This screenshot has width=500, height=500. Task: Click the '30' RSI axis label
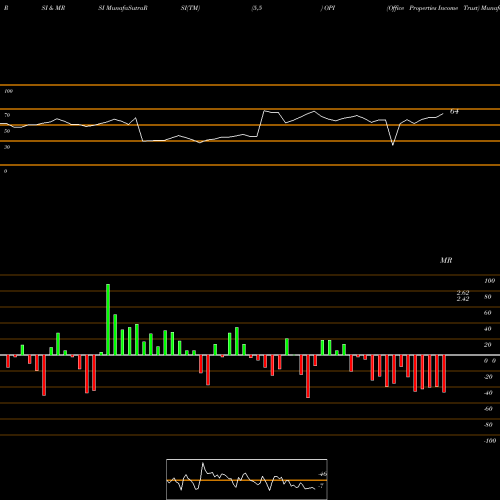[x=7, y=147]
